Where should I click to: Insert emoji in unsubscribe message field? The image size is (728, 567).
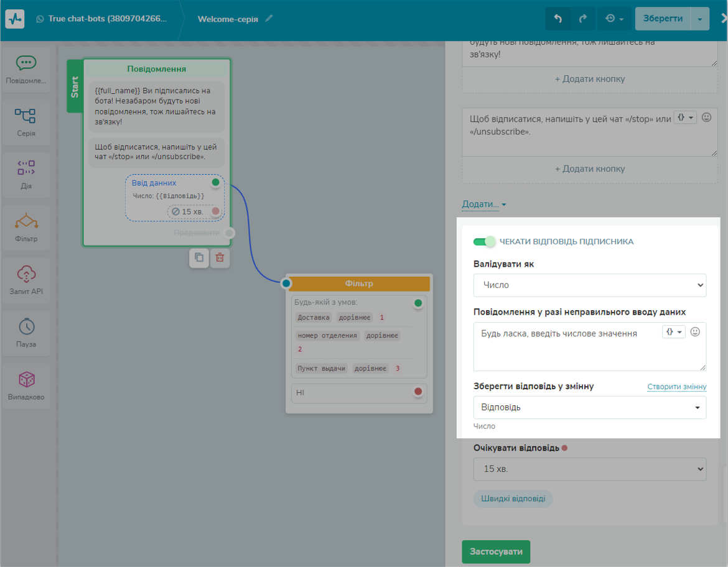pyautogui.click(x=706, y=118)
